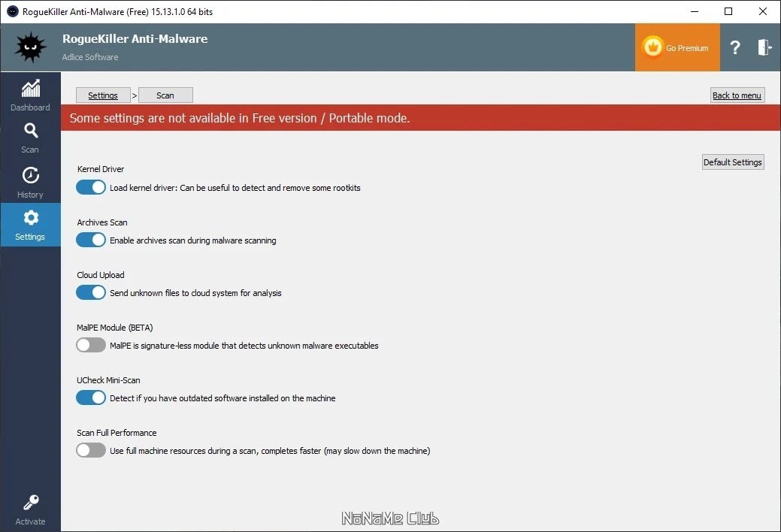Open the Dashboard chart icon in sidebar
This screenshot has width=781, height=532.
coord(30,89)
